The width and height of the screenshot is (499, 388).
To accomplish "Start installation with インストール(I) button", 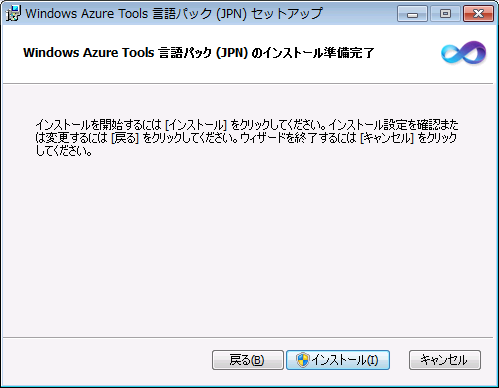I will click(x=338, y=360).
